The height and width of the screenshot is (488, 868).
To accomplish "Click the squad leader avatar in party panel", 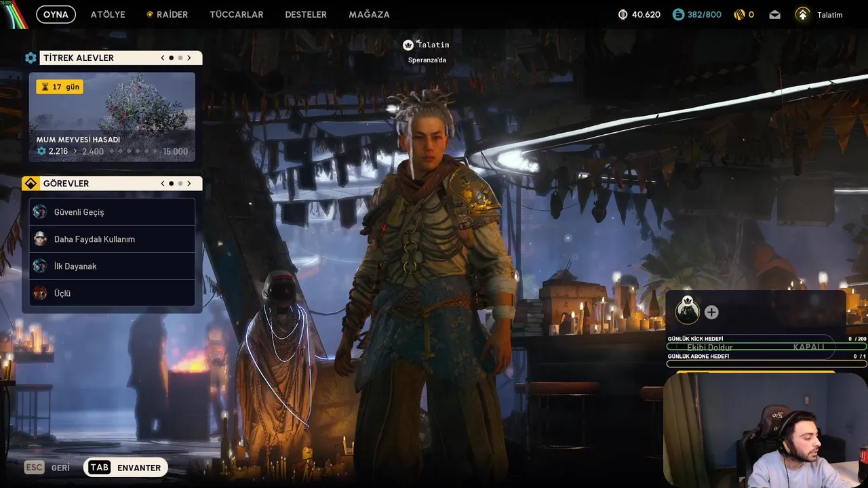I will pyautogui.click(x=688, y=311).
